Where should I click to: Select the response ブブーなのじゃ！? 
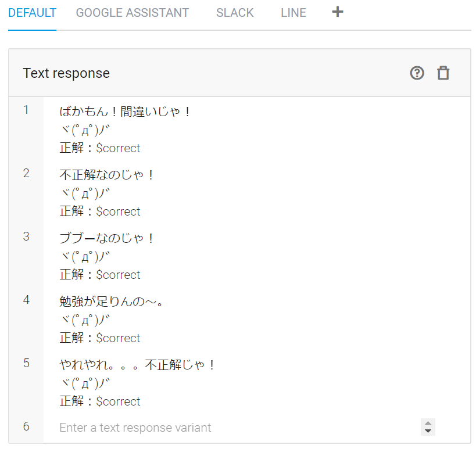click(x=108, y=238)
